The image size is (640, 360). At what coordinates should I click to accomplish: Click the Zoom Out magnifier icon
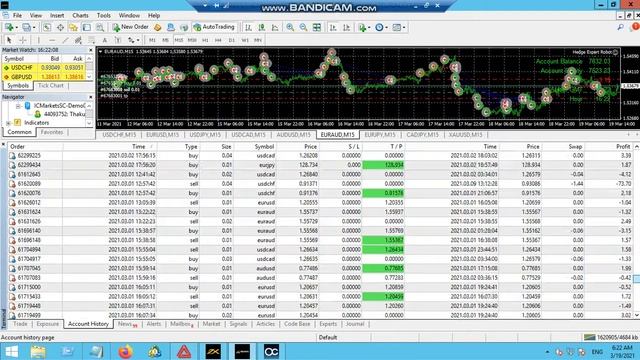tap(303, 27)
